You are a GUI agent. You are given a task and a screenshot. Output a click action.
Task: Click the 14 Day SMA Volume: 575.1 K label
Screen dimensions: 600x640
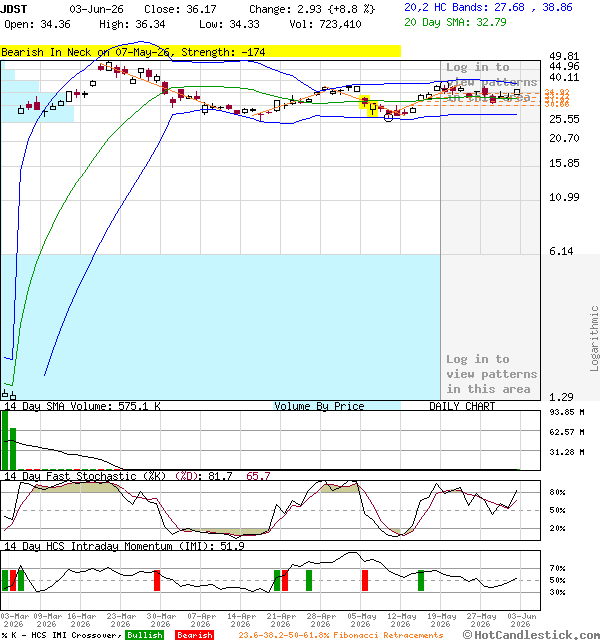pyautogui.click(x=82, y=406)
